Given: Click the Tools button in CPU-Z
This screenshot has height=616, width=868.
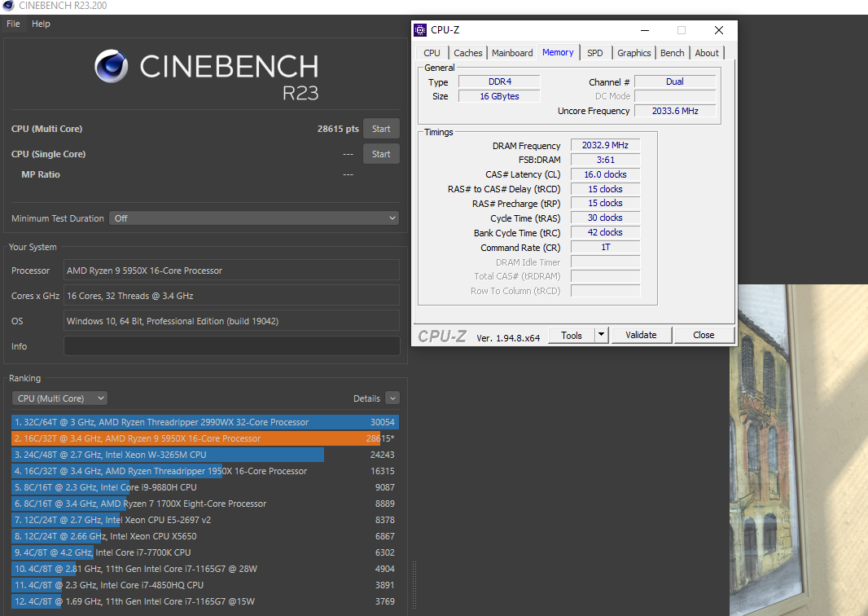Looking at the screenshot, I should coord(572,335).
